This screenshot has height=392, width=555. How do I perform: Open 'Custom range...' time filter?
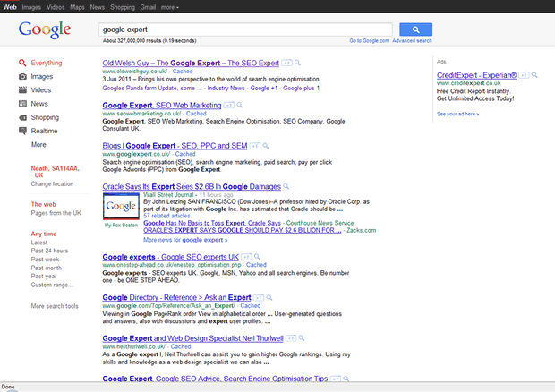click(52, 285)
